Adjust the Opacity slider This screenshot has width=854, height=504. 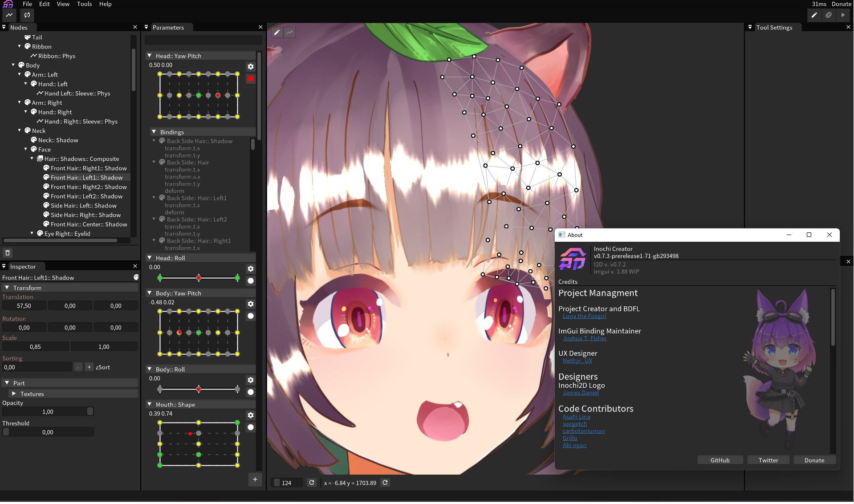click(48, 412)
